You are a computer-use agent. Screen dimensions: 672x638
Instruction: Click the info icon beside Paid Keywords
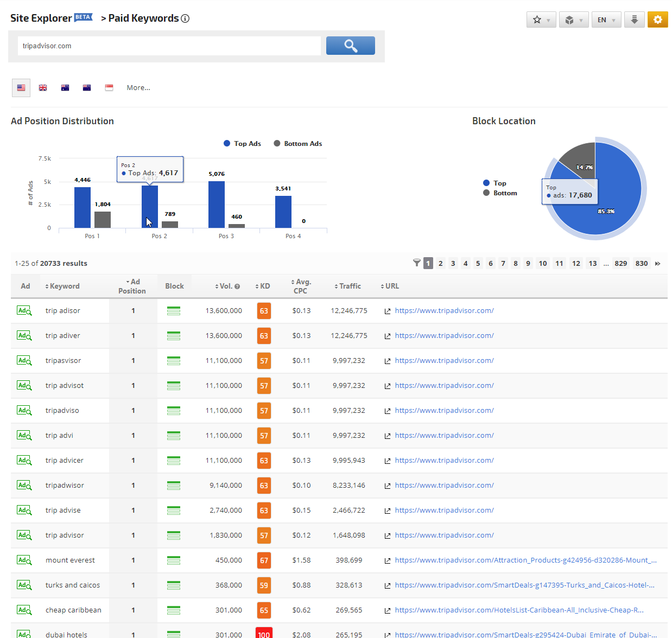[185, 18]
